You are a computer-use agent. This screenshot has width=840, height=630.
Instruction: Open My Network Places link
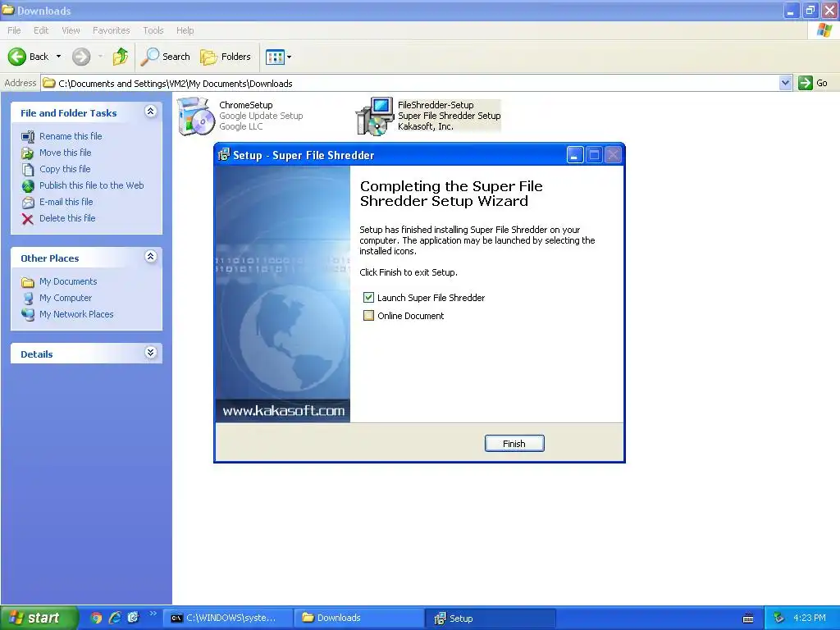pos(76,314)
